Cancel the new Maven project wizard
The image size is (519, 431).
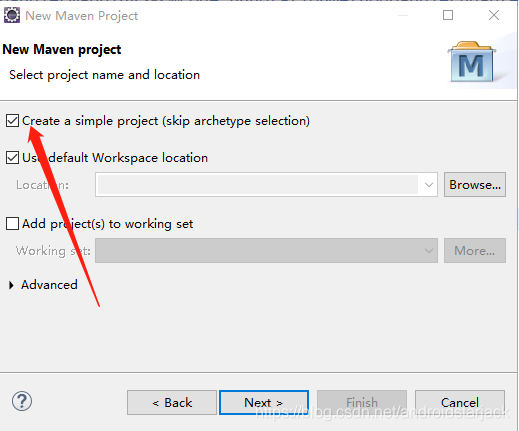click(460, 403)
